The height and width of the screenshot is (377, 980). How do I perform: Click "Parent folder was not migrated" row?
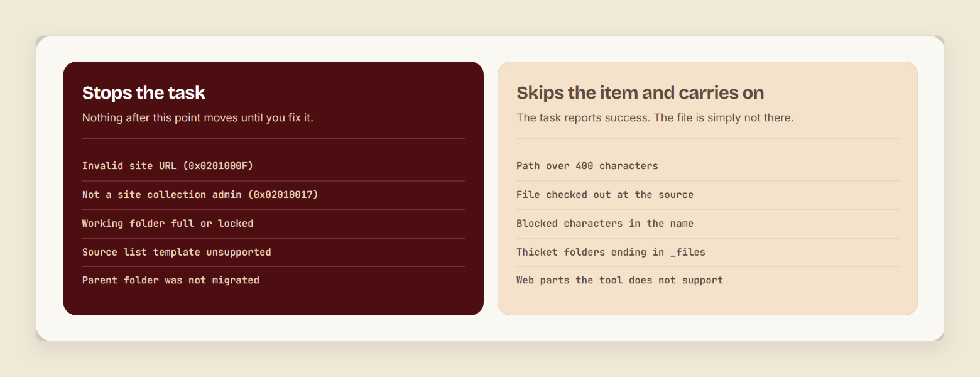[x=273, y=281]
